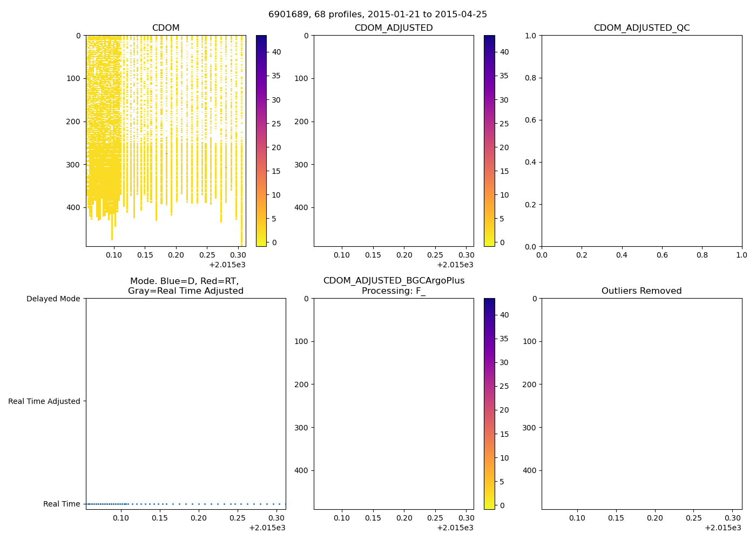Click the rightmost blue dot in Mode plot
Image resolution: width=756 pixels, height=540 pixels.
pyautogui.click(x=285, y=504)
